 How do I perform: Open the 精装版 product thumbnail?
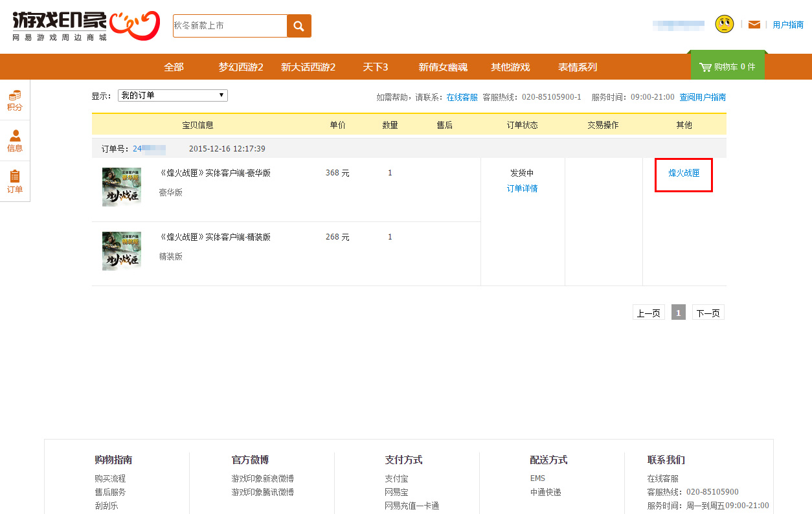[122, 251]
